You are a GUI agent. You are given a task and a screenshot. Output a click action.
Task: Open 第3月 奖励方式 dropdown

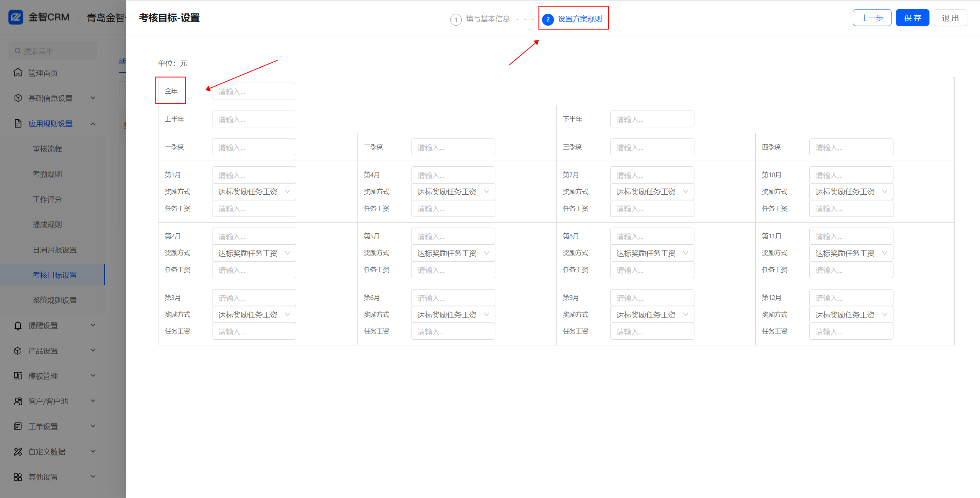(x=254, y=314)
